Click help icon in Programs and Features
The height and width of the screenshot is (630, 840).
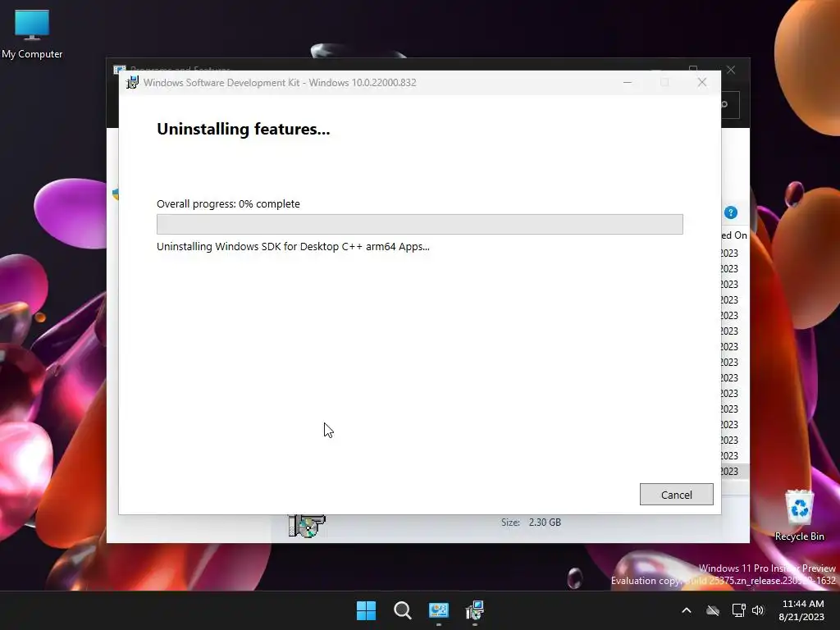pos(731,212)
